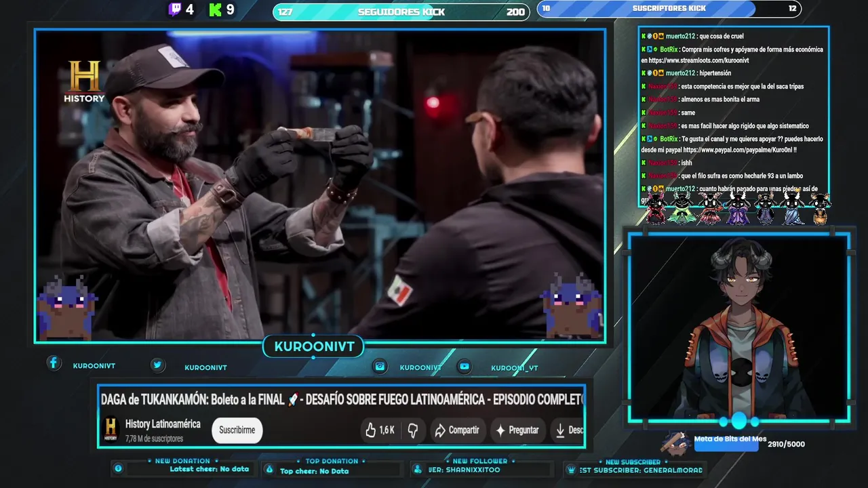Click the History logo on the video
The height and width of the screenshot is (488, 868).
click(x=84, y=81)
